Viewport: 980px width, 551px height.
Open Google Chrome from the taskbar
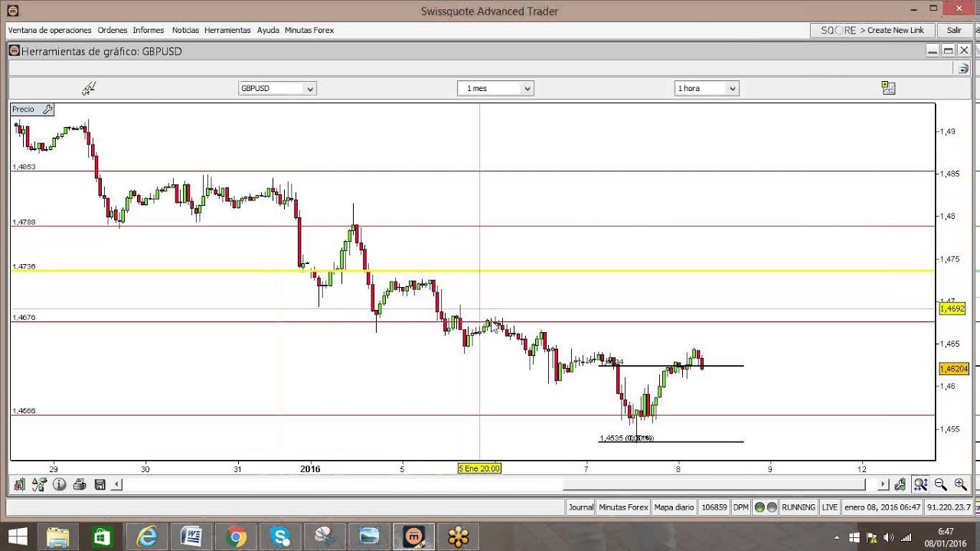pos(236,536)
